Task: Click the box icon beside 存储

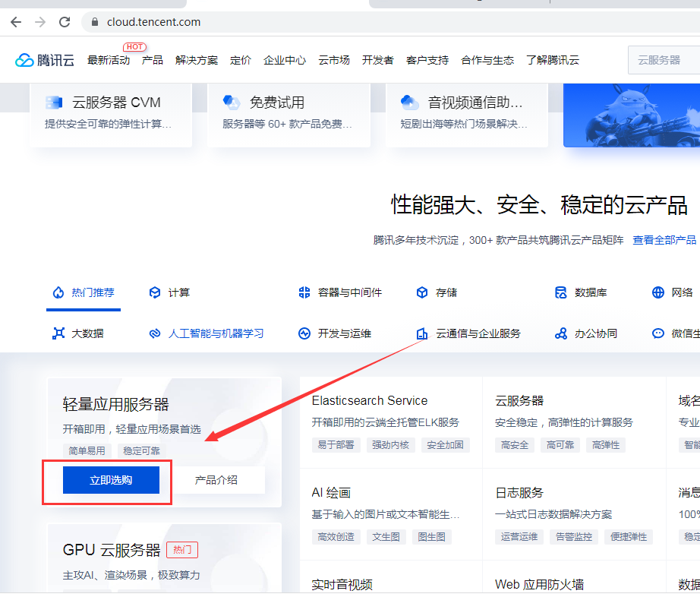Action: click(x=422, y=292)
